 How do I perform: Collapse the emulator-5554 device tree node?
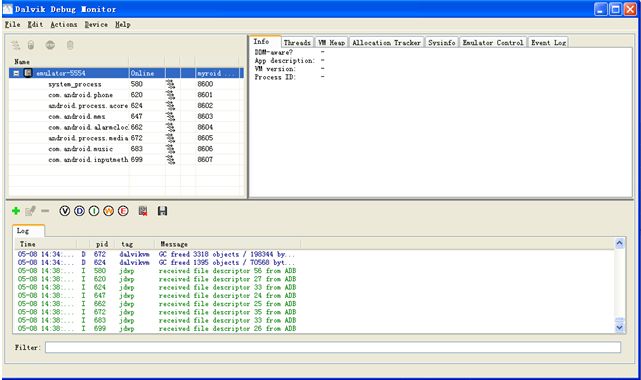[16, 73]
